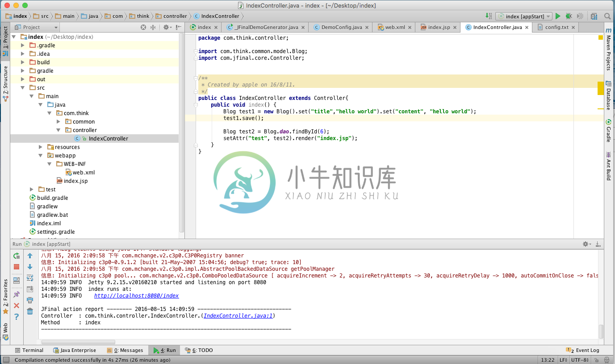This screenshot has width=615, height=364.
Task: Open Database side panel
Action: (608, 95)
